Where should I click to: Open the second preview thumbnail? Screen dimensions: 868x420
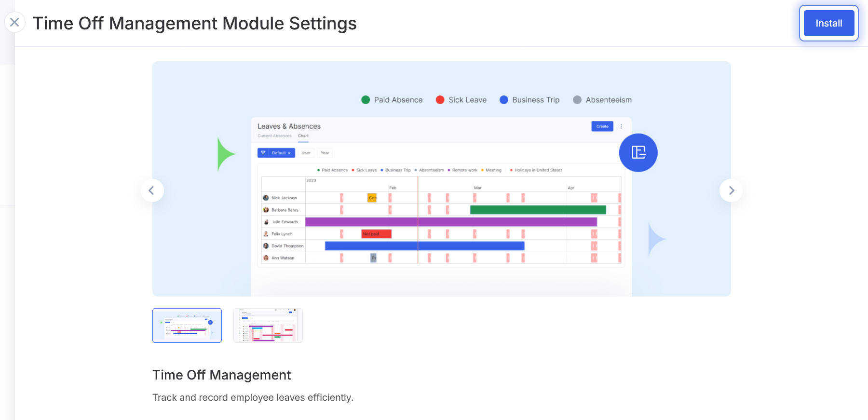click(x=268, y=325)
